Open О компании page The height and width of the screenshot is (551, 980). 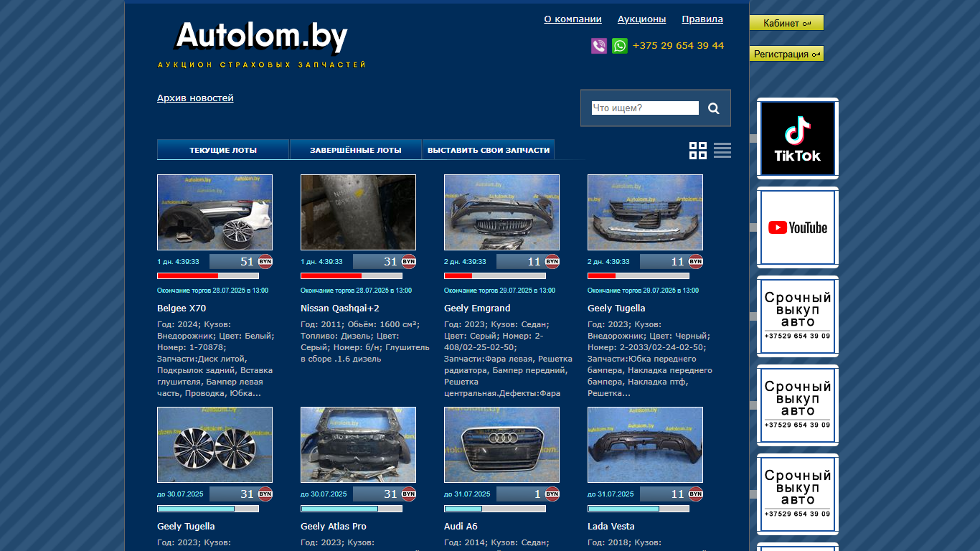click(573, 19)
